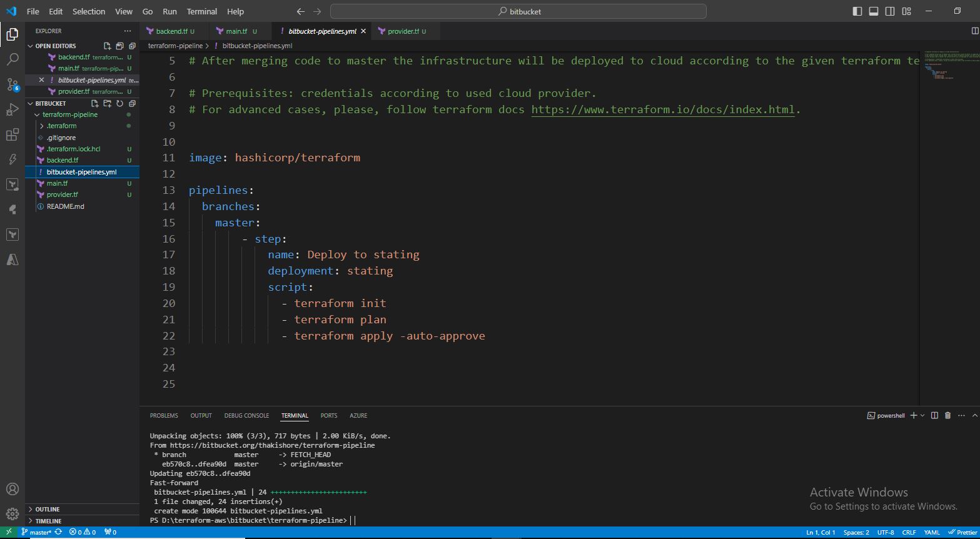Switch to the provider.tf editor tab
Viewport: 980px width, 539px height.
coord(403,31)
